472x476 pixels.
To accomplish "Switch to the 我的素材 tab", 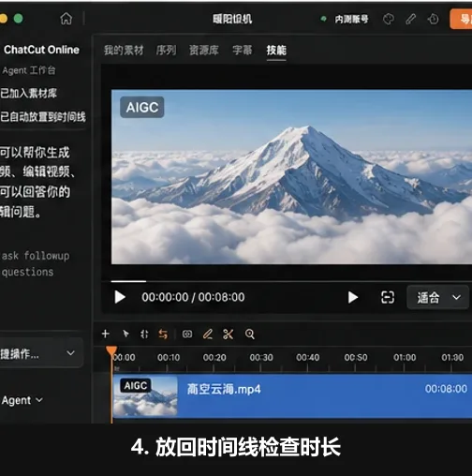I will pyautogui.click(x=124, y=50).
